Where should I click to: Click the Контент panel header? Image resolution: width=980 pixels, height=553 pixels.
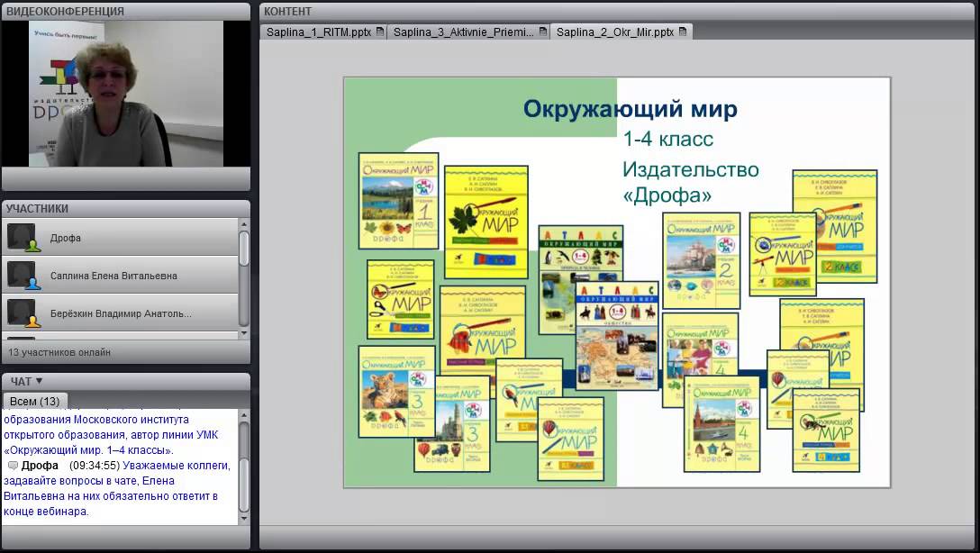click(x=618, y=11)
